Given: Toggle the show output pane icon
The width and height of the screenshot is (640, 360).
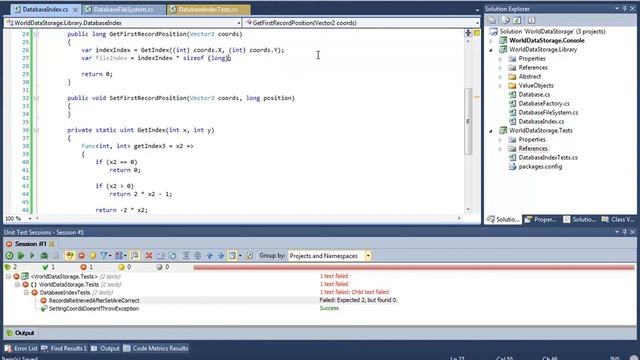Looking at the screenshot, I should (135, 256).
